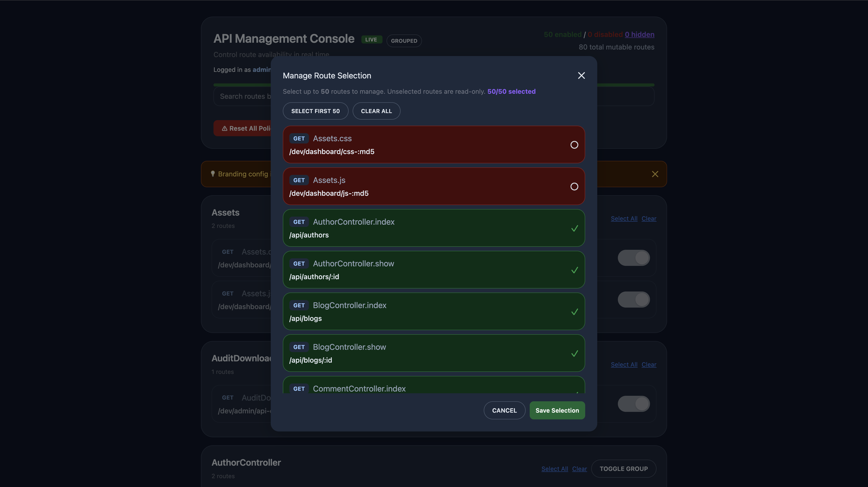Click the Clear All button
Viewport: 868px width, 487px height.
pyautogui.click(x=376, y=111)
